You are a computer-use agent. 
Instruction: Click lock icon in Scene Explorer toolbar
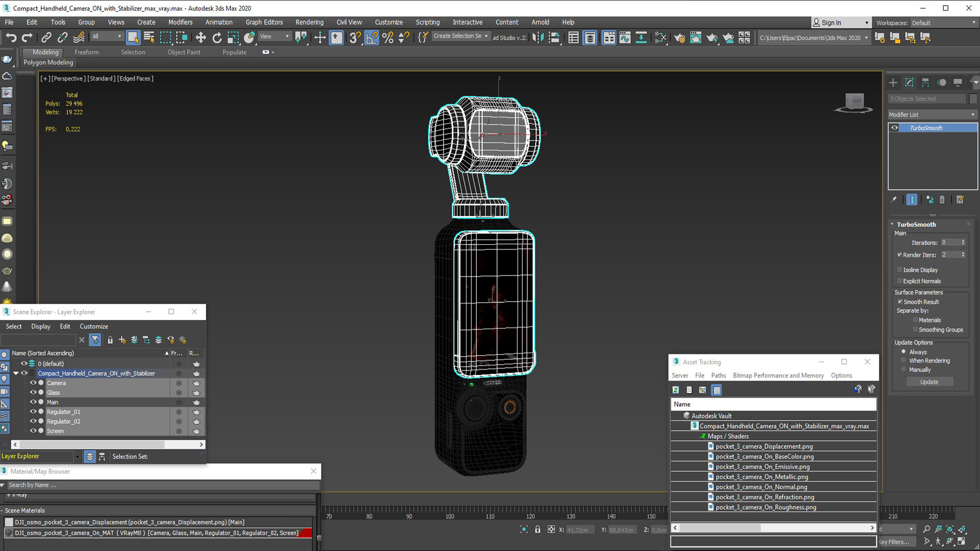pos(110,340)
